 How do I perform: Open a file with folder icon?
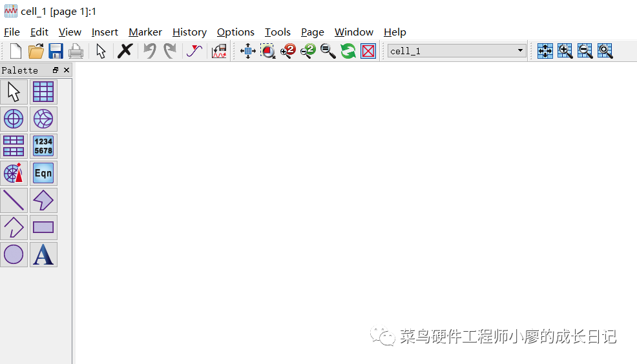pos(36,51)
